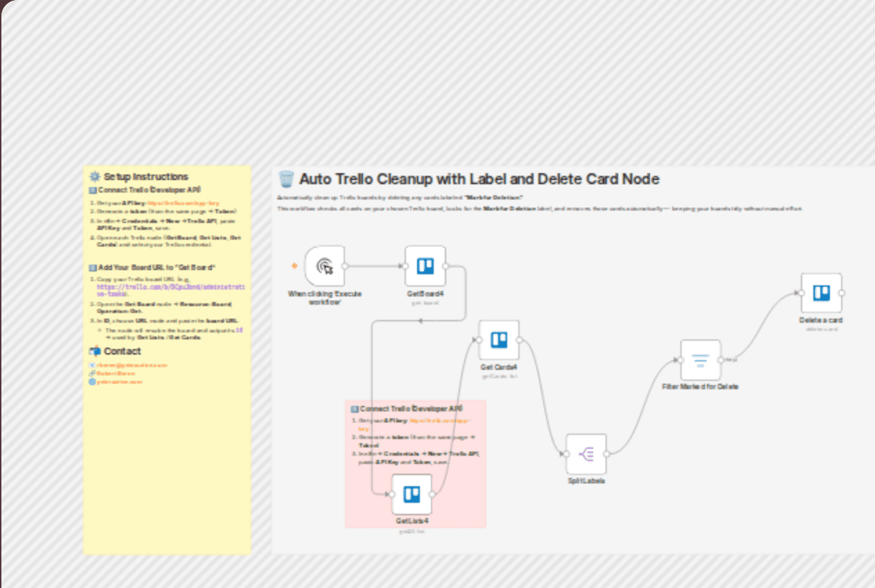Click the Kept output handle of Filter node
Image resolution: width=875 pixels, height=588 pixels.
[x=721, y=359]
